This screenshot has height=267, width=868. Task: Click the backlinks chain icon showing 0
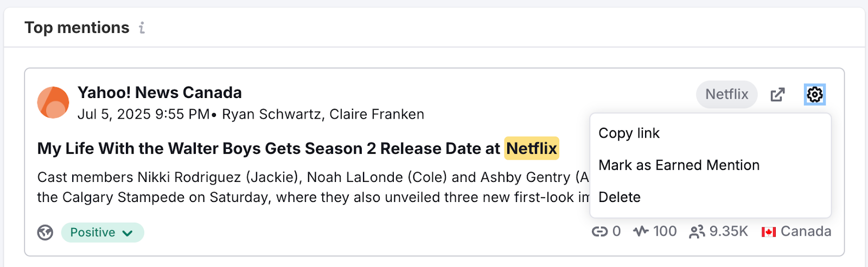coord(599,232)
